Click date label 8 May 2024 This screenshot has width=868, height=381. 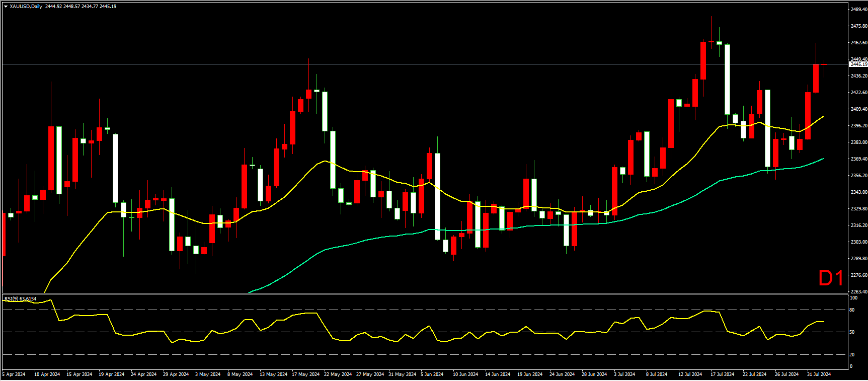[240, 374]
